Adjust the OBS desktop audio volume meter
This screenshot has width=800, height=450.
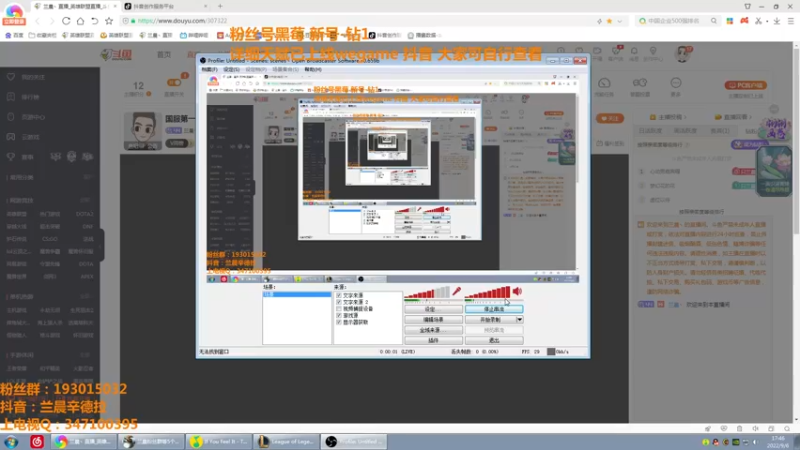[x=487, y=292]
